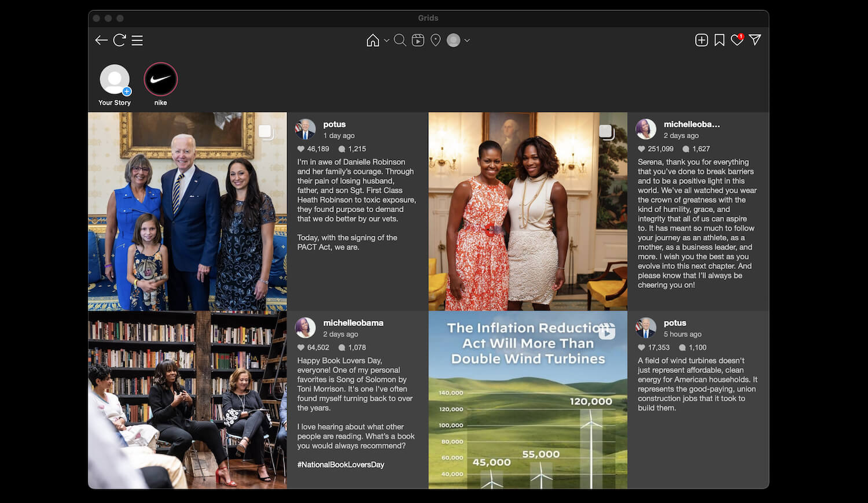Click caption starting 'I'm in awe of Danielle'
The image size is (868, 503).
(x=356, y=204)
